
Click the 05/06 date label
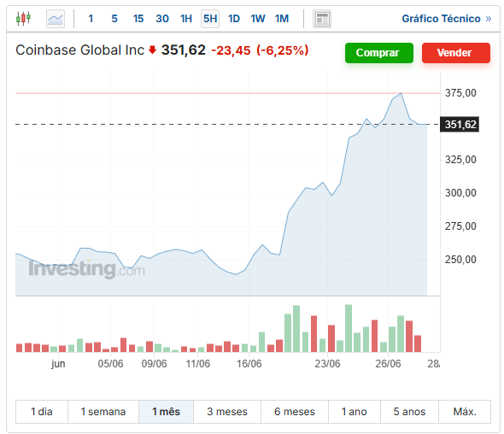point(110,364)
